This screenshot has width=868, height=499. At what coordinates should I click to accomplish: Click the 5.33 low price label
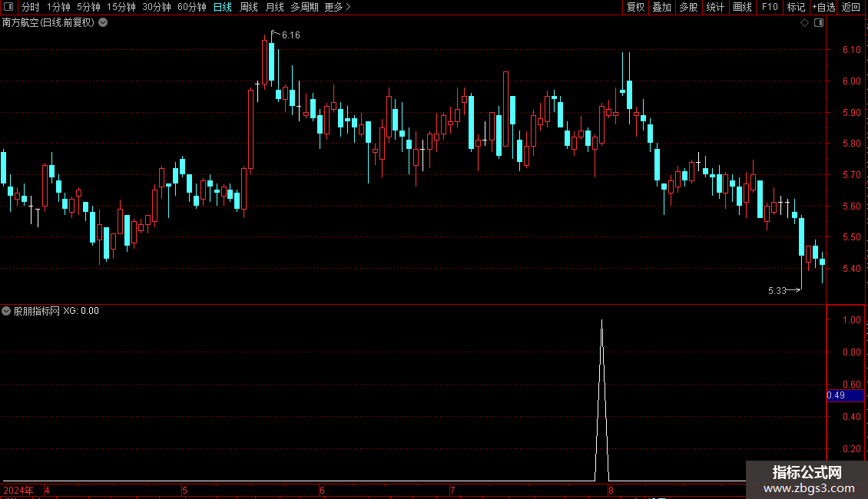(777, 290)
